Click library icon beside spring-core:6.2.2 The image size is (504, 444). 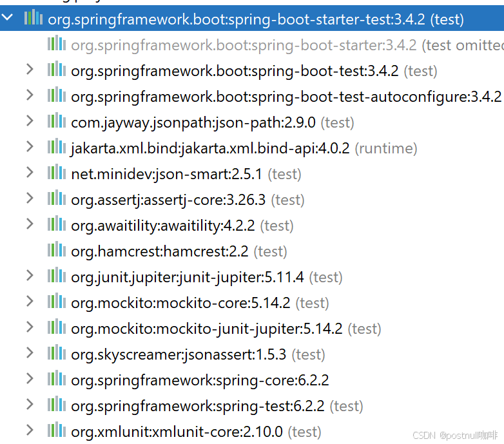tap(57, 378)
